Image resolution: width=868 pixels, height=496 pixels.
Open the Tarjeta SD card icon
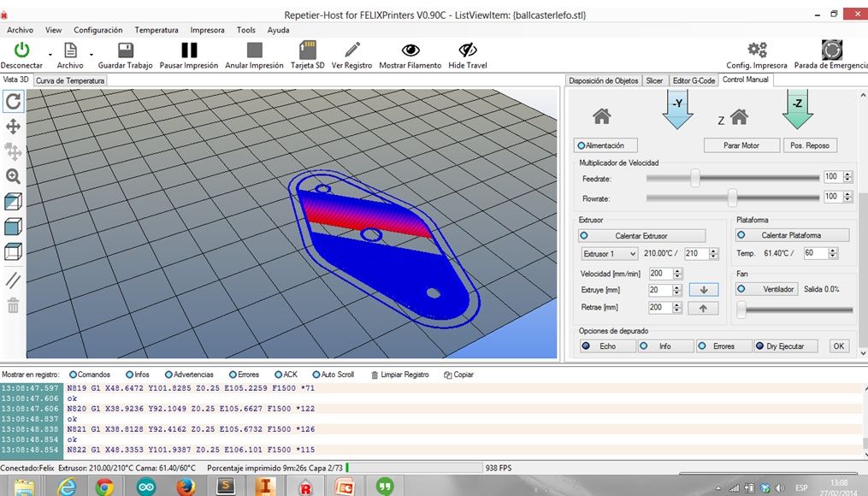click(x=307, y=50)
